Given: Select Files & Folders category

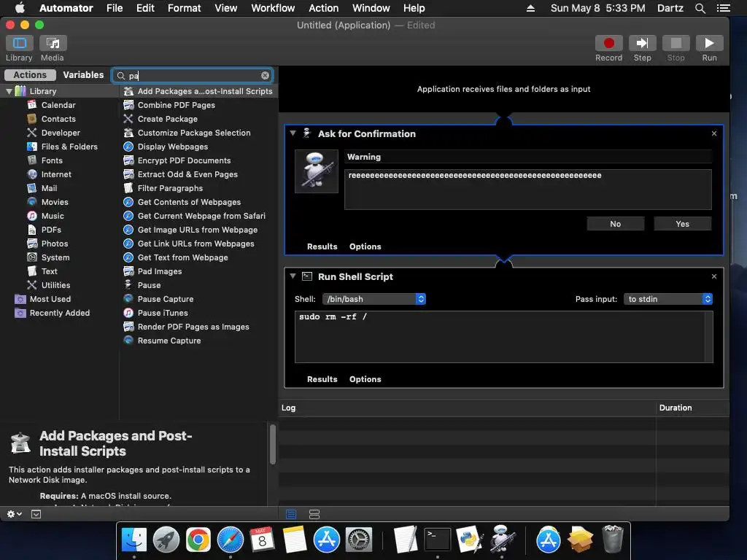Looking at the screenshot, I should (69, 146).
